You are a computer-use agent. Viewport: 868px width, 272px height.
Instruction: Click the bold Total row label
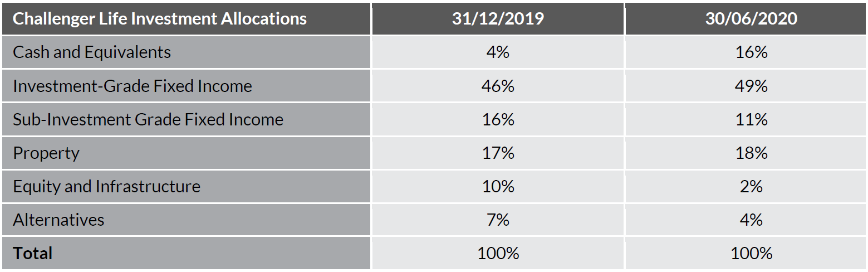click(32, 254)
